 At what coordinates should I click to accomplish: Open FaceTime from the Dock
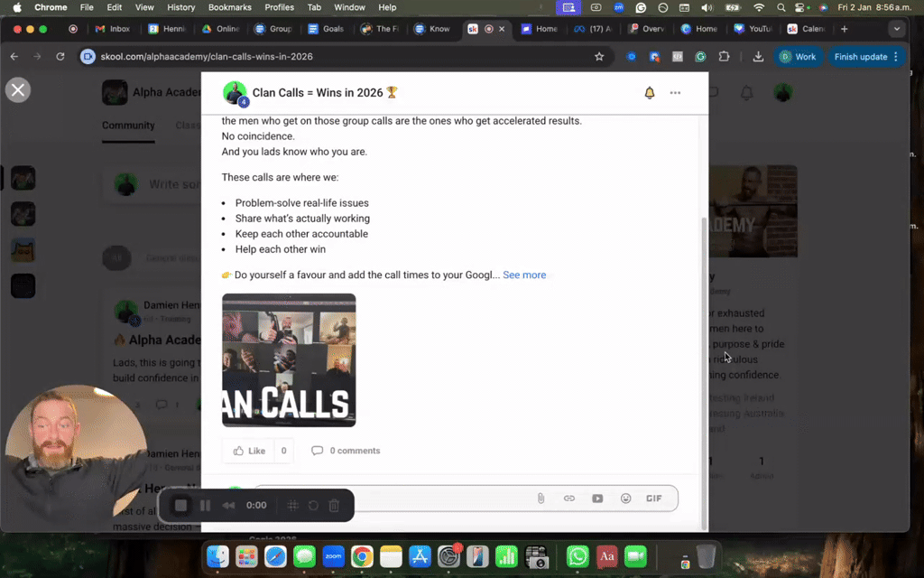click(x=635, y=556)
